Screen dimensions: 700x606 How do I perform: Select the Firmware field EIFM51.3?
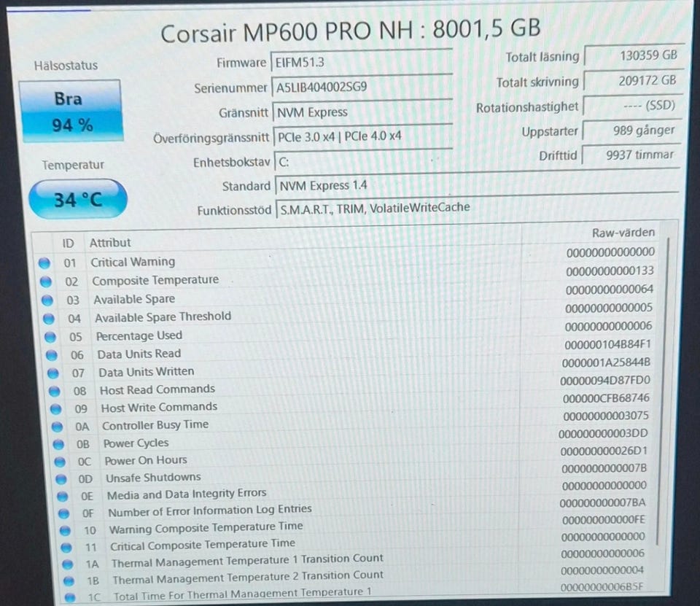[362, 62]
